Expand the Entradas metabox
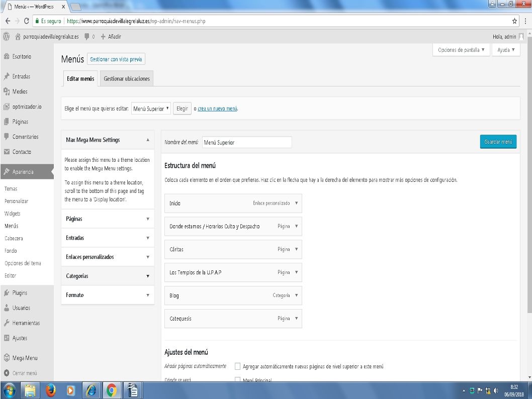The image size is (532, 399). 148,238
